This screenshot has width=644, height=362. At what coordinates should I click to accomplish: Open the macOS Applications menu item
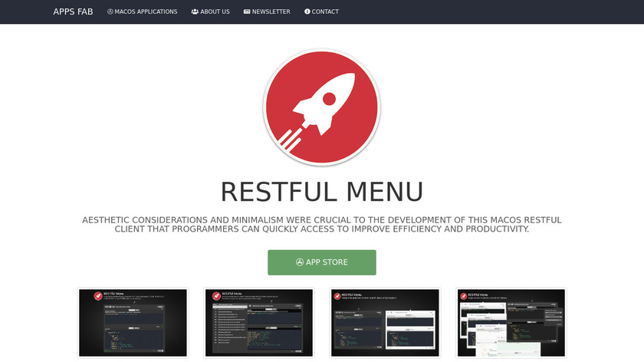(x=142, y=12)
